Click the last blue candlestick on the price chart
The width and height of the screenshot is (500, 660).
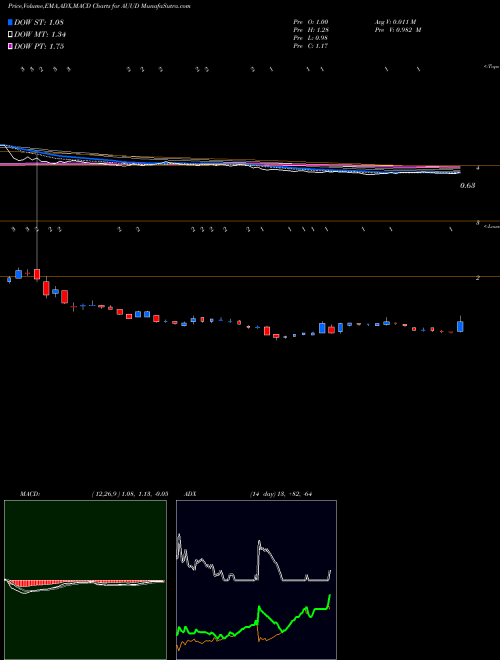coord(460,326)
